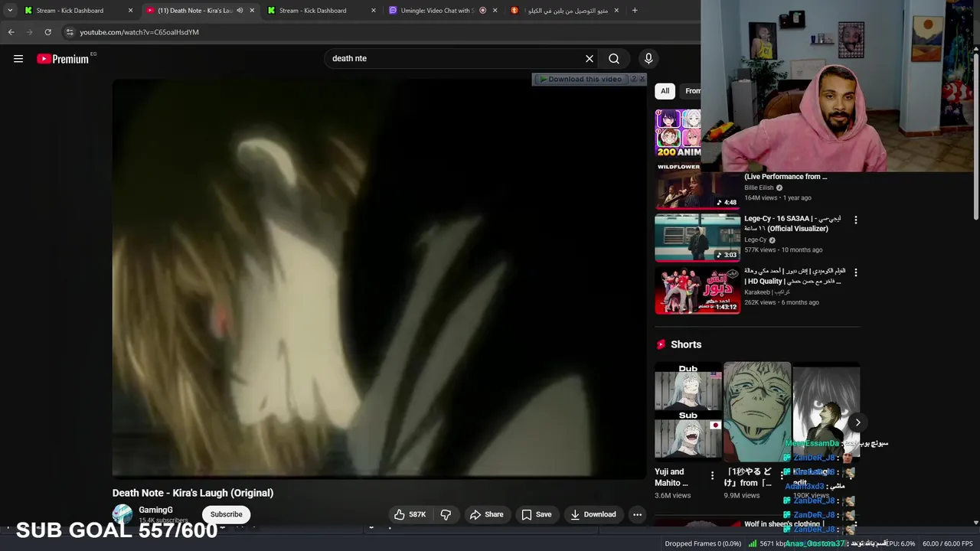Click the green bitrate bars icon
This screenshot has width=980, height=551.
753,543
